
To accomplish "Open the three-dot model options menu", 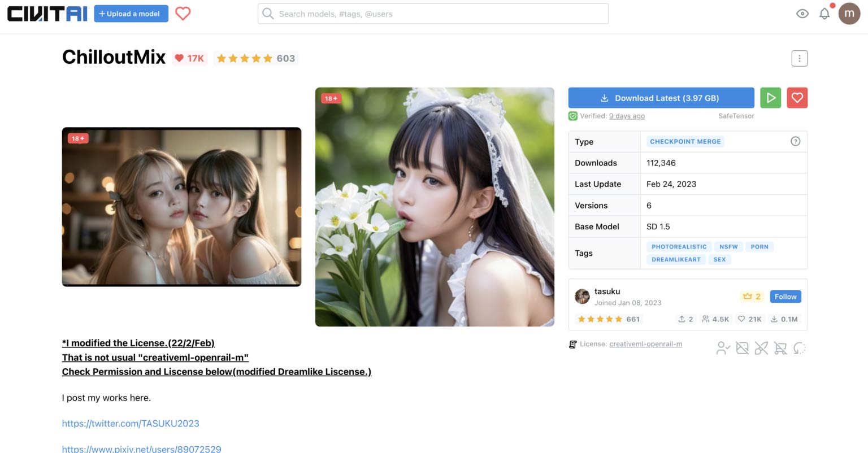I will click(799, 58).
